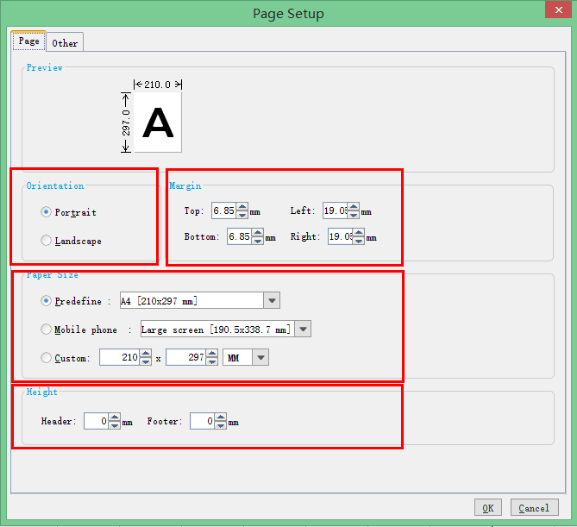
Task: Decrease the Top margin value
Action: pyautogui.click(x=242, y=215)
